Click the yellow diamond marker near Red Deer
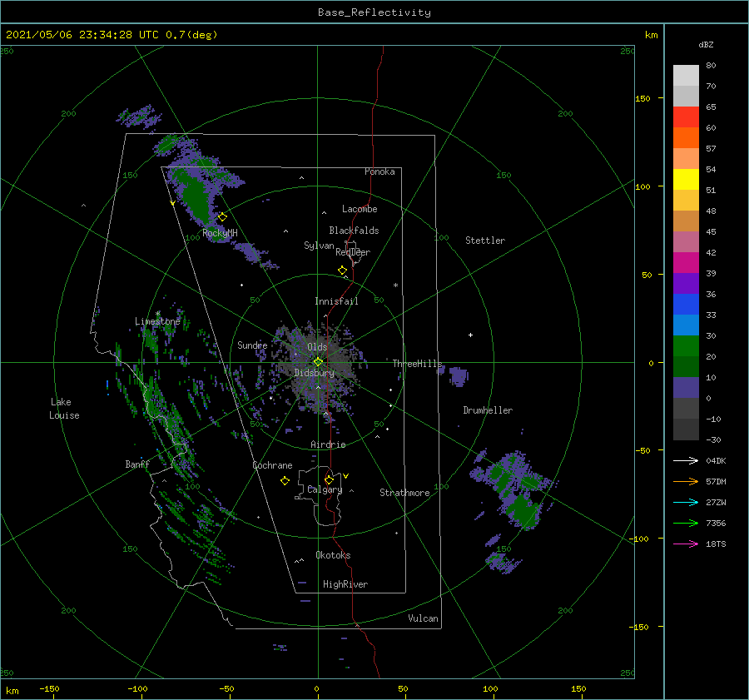Image resolution: width=749 pixels, height=700 pixels. [x=342, y=271]
